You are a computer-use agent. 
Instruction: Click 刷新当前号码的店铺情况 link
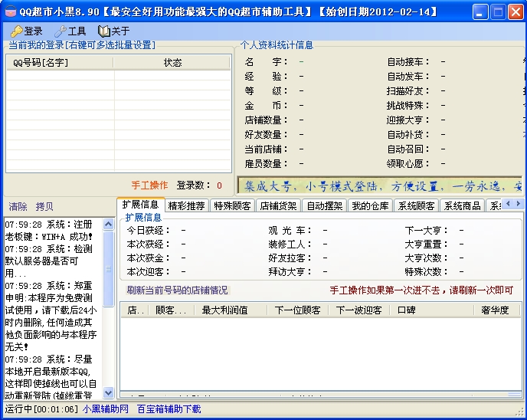[177, 290]
